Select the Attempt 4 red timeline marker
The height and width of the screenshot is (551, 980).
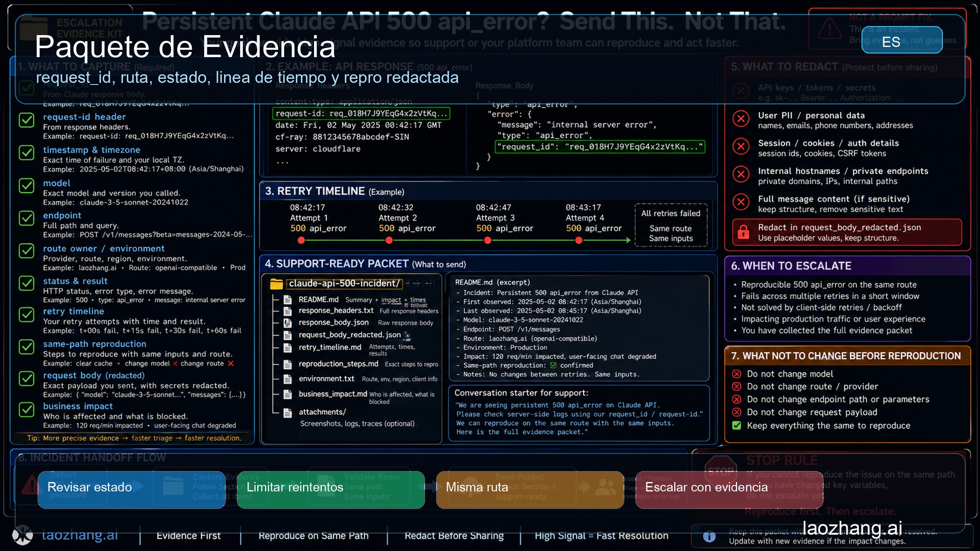[579, 240]
